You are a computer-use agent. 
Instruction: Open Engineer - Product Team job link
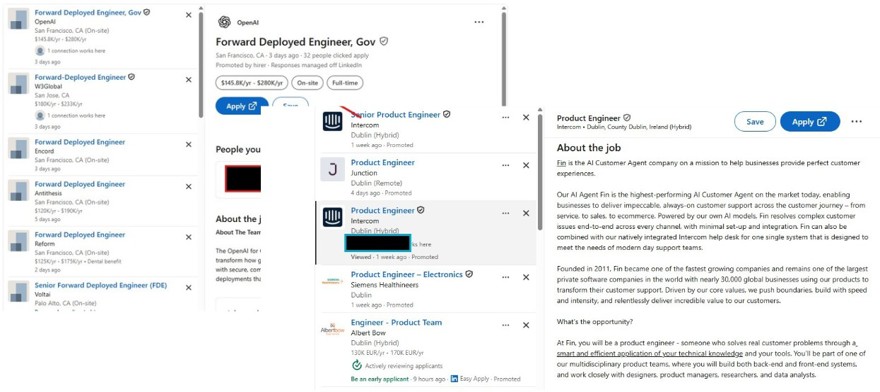pos(396,322)
